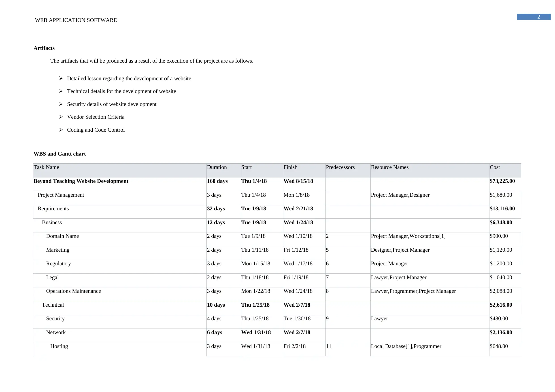The width and height of the screenshot is (555, 392).
Task: Click the 'Vendor Selection Criteria' bullet
Action: [x=96, y=117]
